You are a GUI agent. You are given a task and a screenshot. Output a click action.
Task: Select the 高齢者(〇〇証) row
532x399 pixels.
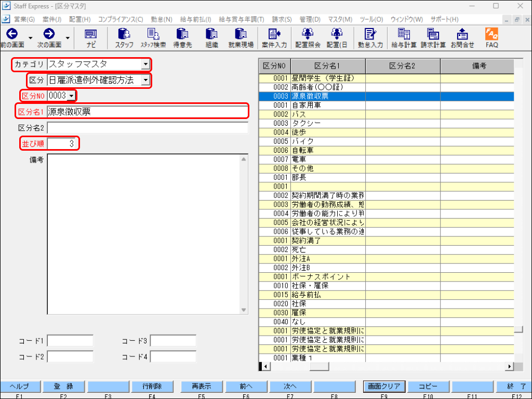point(386,87)
